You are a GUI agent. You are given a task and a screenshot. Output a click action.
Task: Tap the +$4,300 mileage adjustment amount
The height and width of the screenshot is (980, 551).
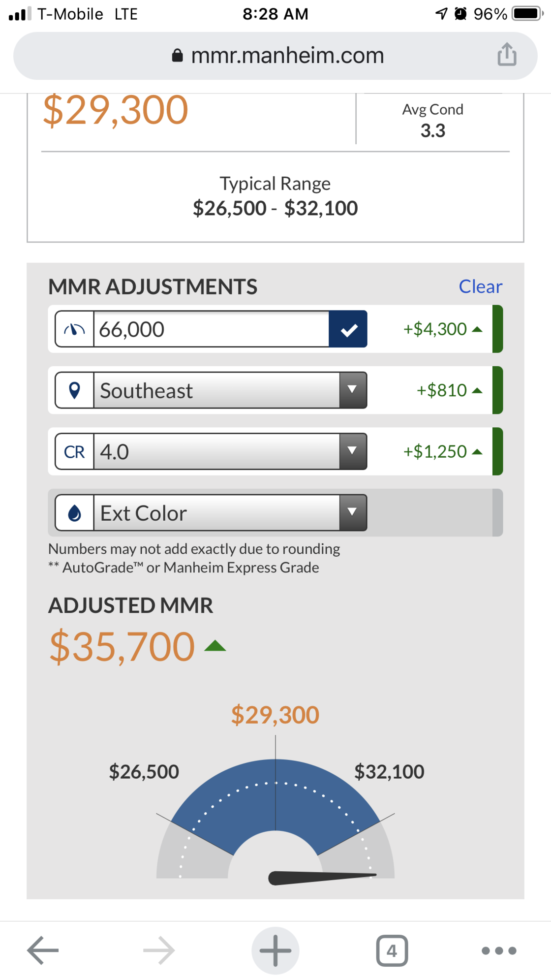click(x=435, y=329)
